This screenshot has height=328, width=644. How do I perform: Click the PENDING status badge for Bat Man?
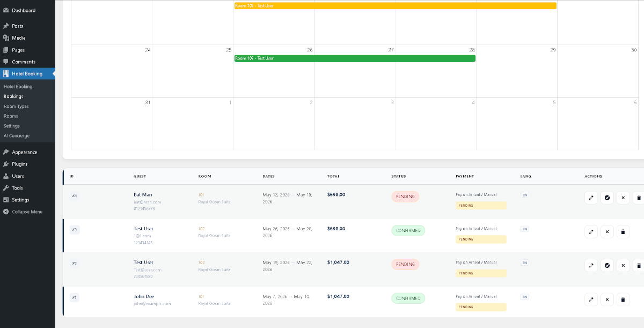tap(405, 196)
